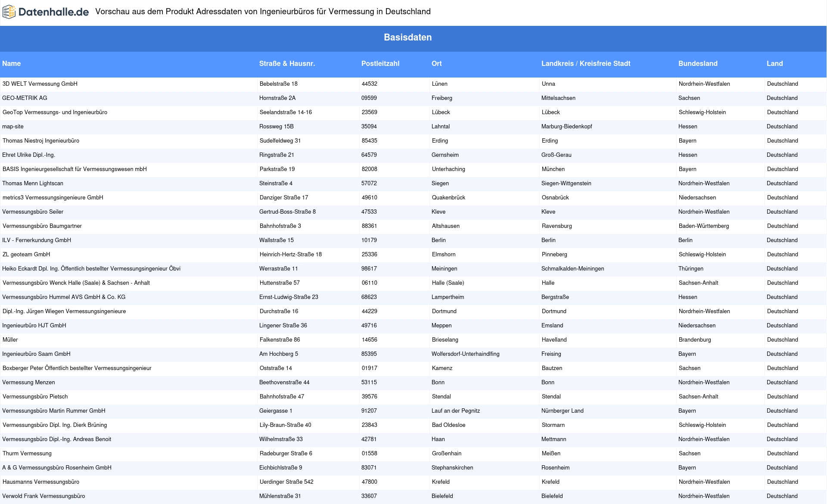Select the Verwold Frank Vermessungsbüro row

pyautogui.click(x=44, y=496)
